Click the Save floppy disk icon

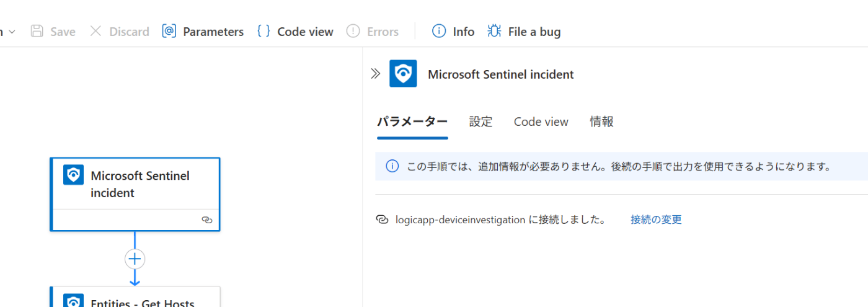pyautogui.click(x=37, y=31)
